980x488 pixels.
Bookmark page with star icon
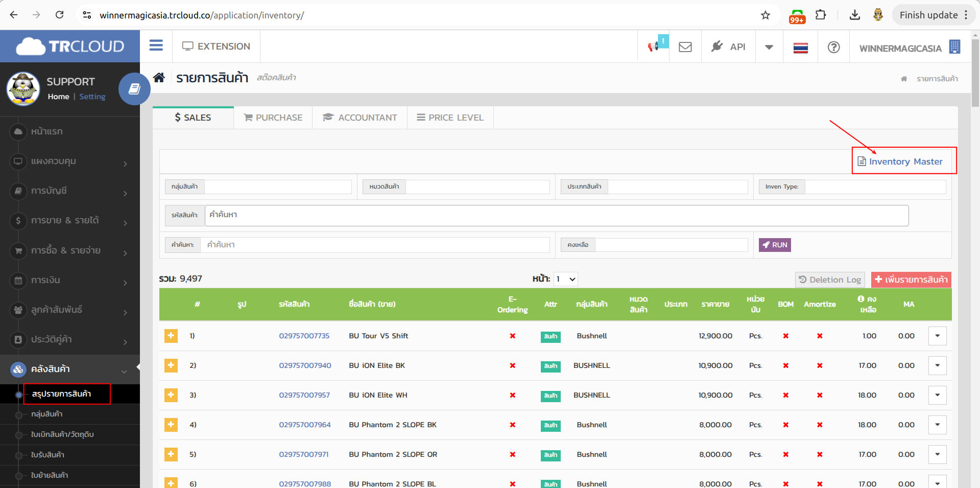[765, 15]
